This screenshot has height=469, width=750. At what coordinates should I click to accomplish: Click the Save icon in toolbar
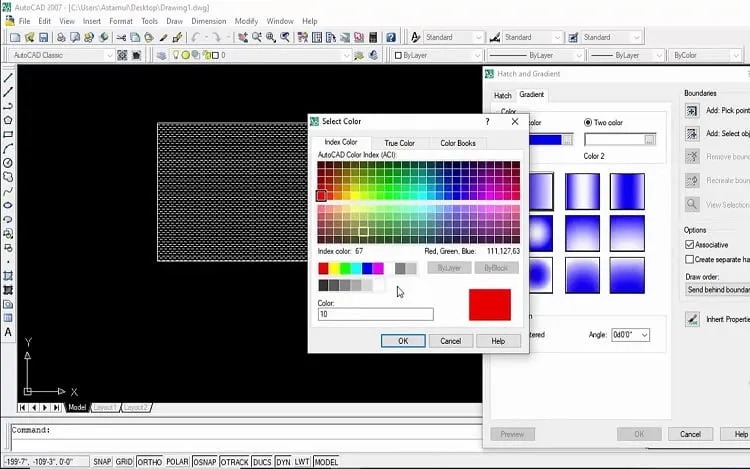coord(44,37)
